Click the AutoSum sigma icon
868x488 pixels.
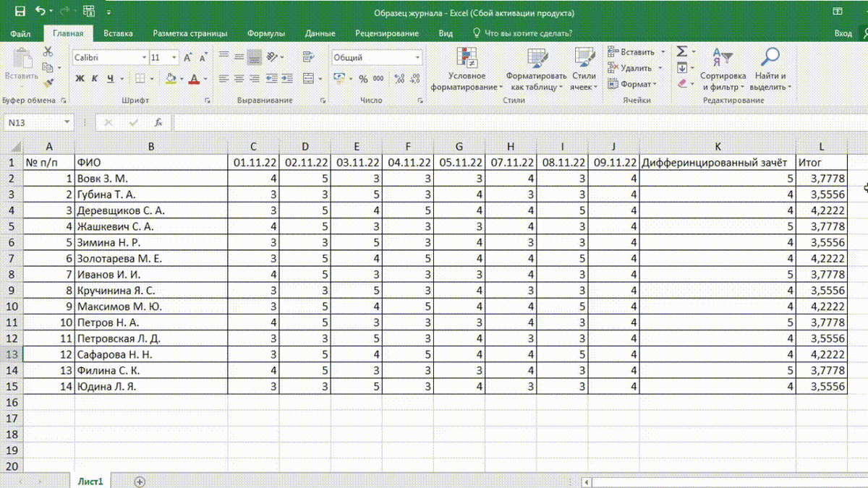(x=681, y=52)
